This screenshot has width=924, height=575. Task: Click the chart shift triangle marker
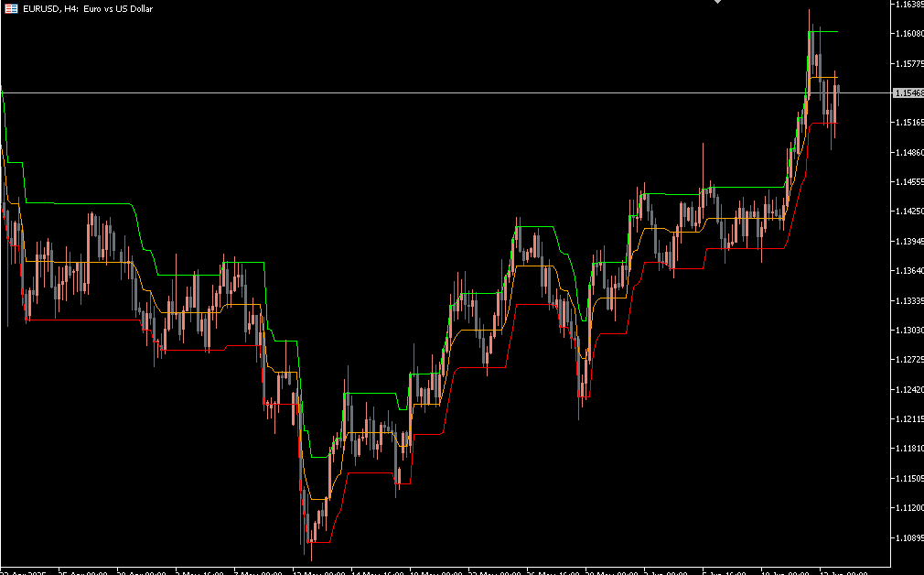pyautogui.click(x=718, y=3)
